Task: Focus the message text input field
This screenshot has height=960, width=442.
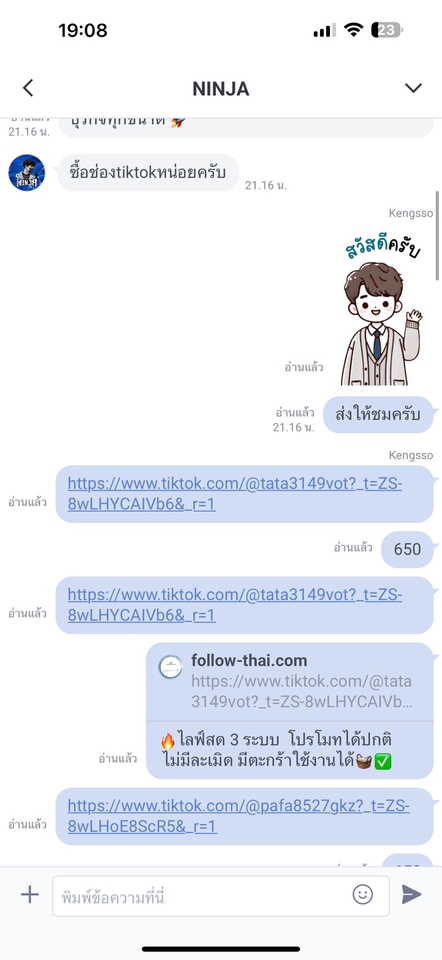Action: coord(220,896)
